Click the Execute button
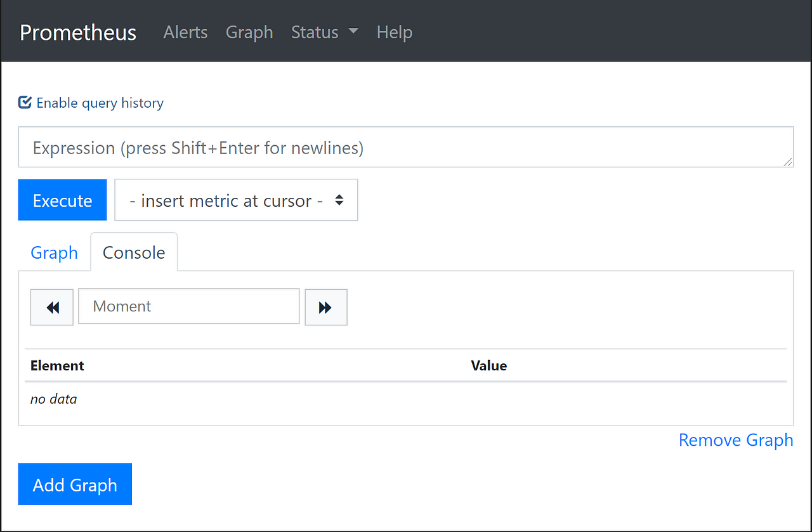The height and width of the screenshot is (532, 812). pos(62,200)
